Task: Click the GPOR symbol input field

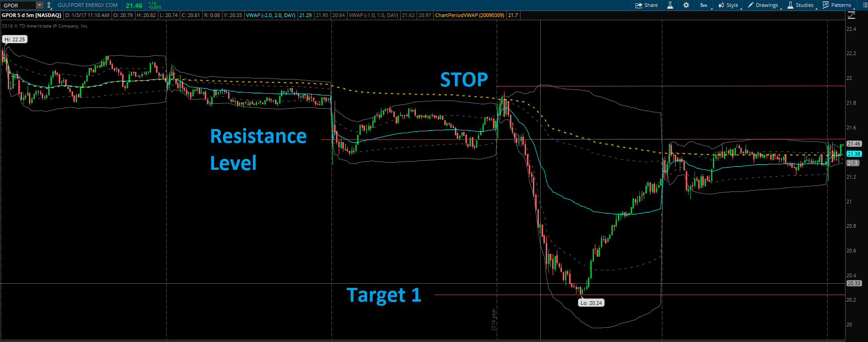Action: coord(18,6)
